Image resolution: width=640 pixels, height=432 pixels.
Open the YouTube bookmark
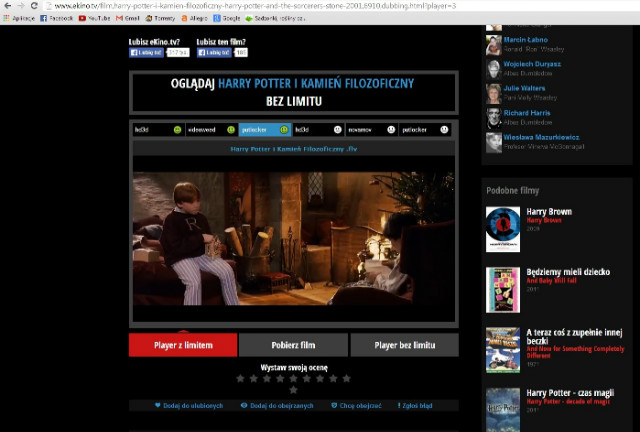[94, 18]
